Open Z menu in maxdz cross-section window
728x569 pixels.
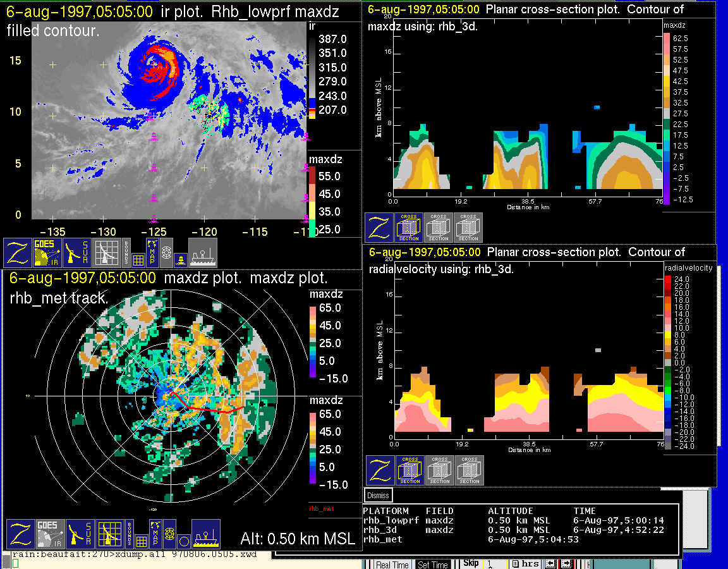(x=379, y=227)
